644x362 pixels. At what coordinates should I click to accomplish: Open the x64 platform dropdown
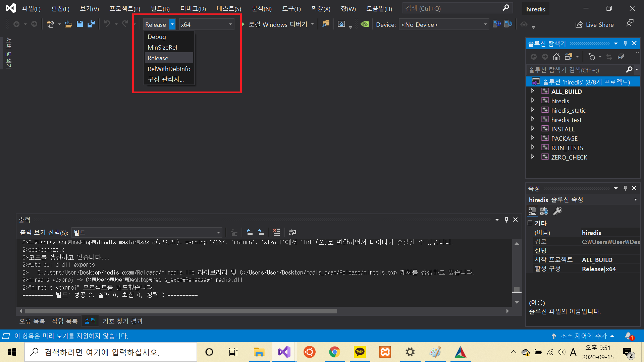coord(230,24)
